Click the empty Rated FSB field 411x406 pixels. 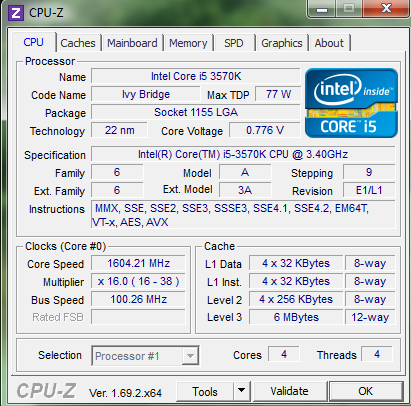(138, 317)
